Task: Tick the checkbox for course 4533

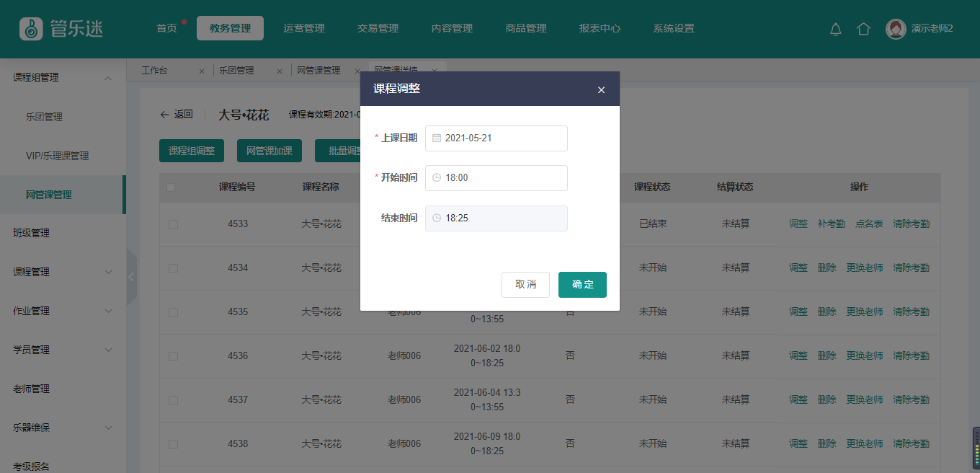Action: (x=173, y=224)
